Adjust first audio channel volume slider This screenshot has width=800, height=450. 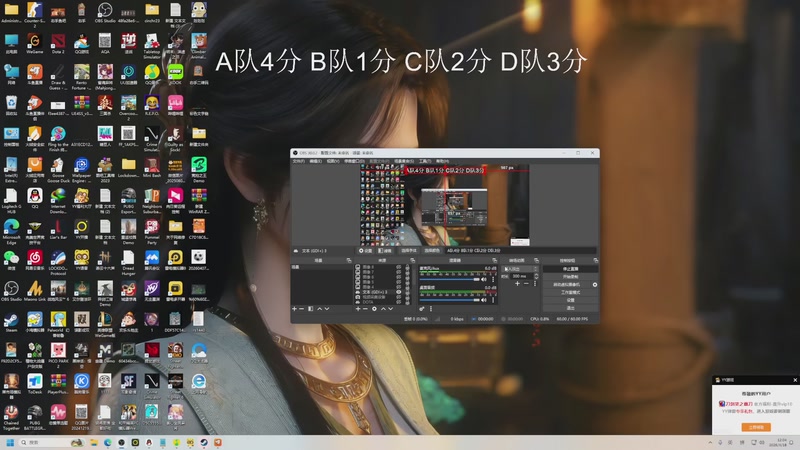click(x=449, y=280)
